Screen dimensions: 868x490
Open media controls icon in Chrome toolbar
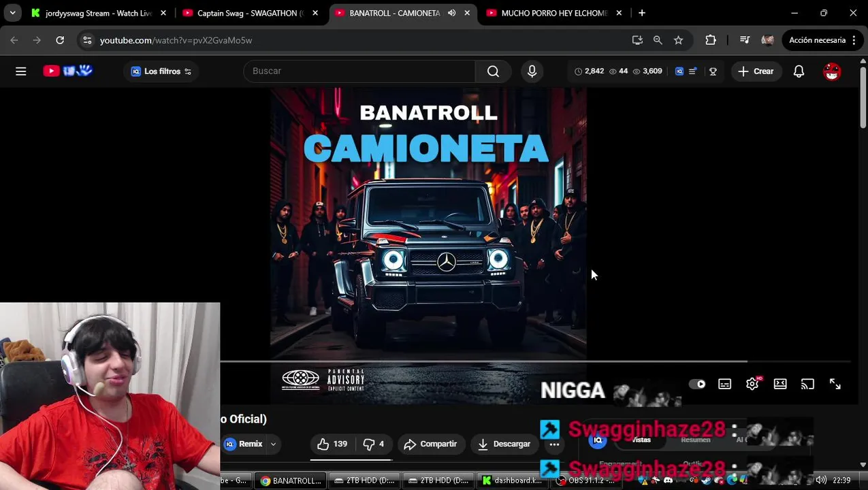pos(744,40)
